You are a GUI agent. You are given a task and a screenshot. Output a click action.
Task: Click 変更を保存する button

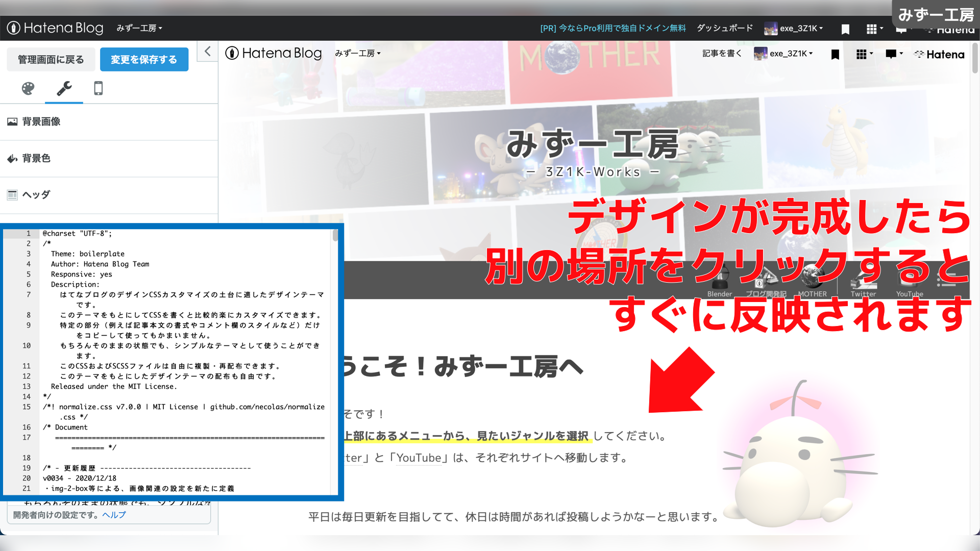(144, 60)
